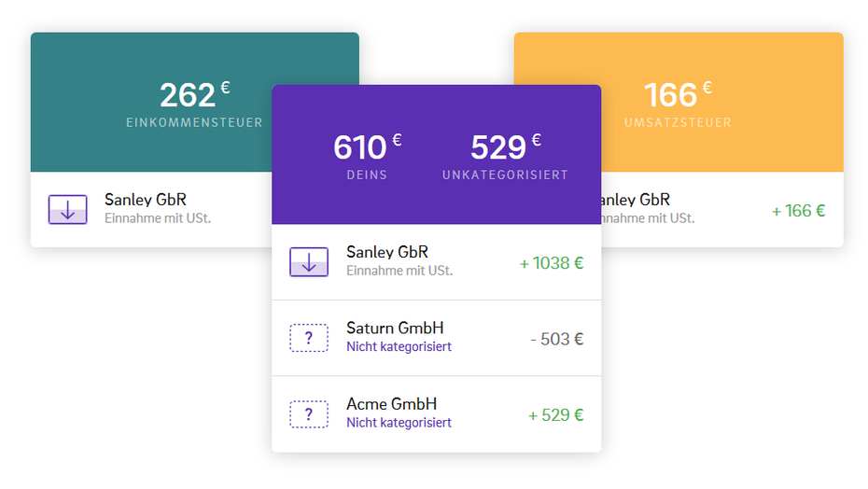Click the 529 € Unkategorisiert figure

506,147
